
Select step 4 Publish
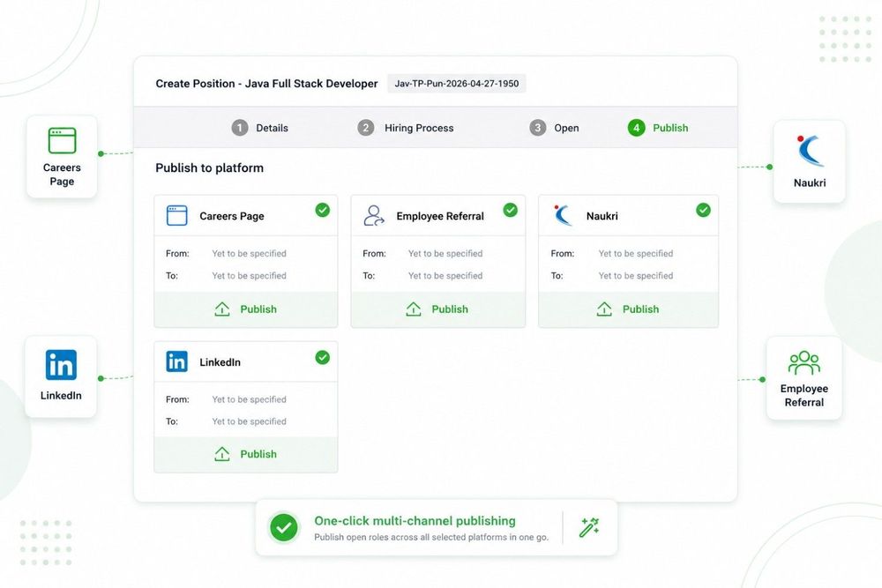click(658, 128)
